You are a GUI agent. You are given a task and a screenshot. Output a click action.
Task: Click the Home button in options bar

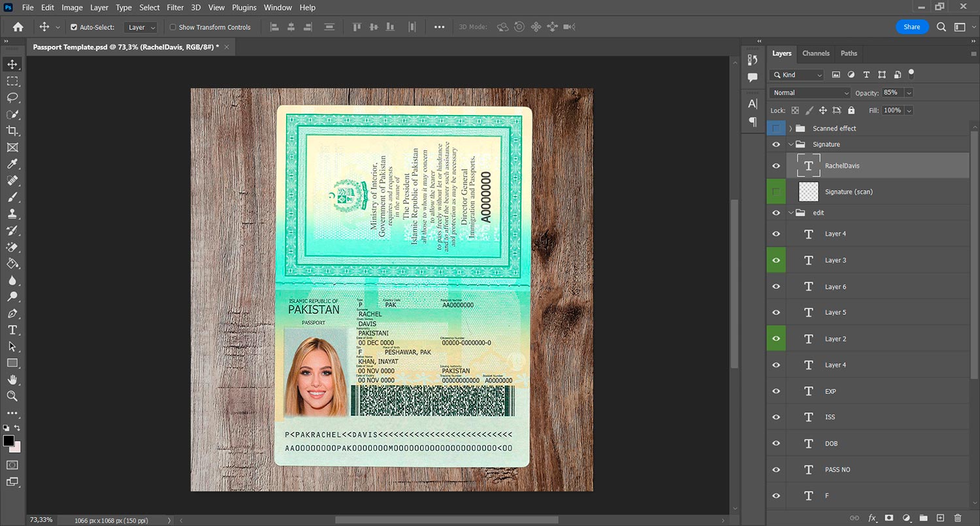point(18,27)
